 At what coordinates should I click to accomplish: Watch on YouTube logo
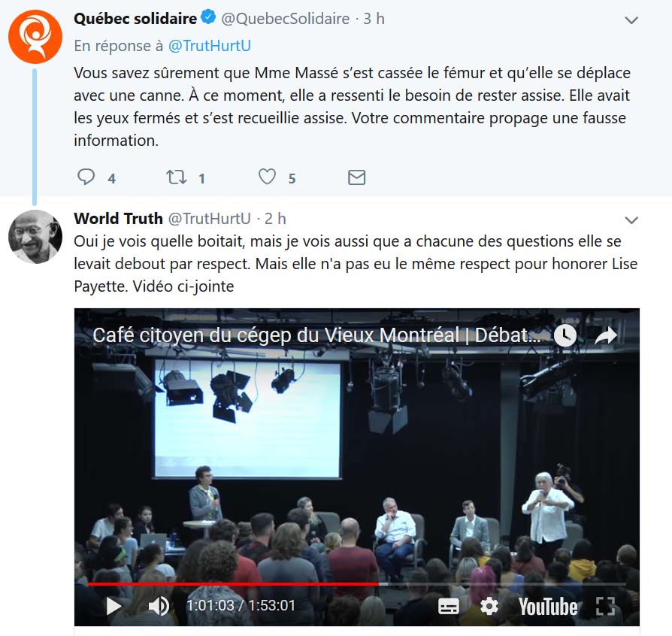pos(548,607)
